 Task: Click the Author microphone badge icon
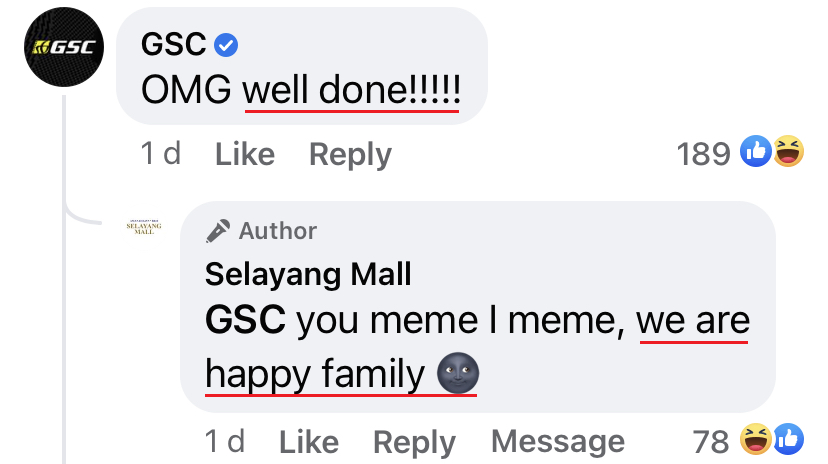point(217,231)
